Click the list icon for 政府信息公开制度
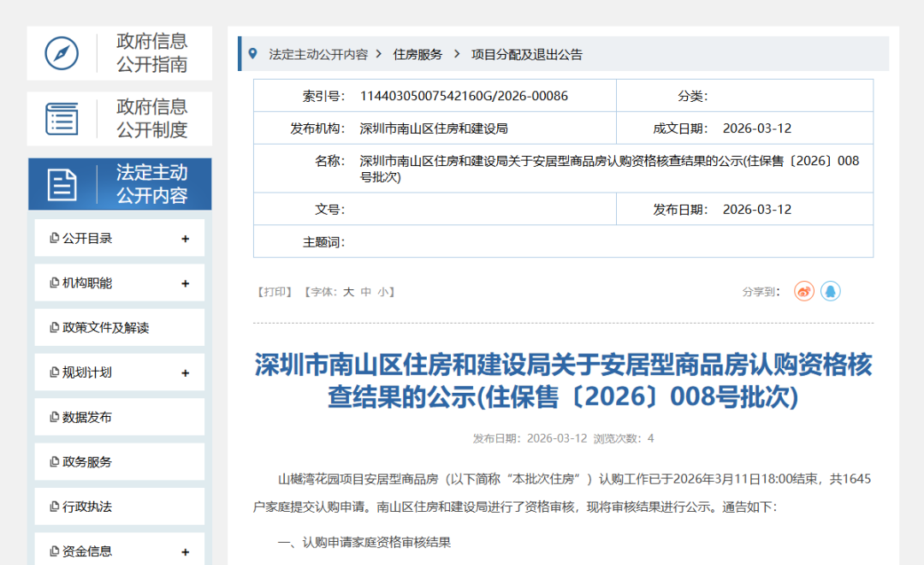The width and height of the screenshot is (924, 565). [x=62, y=118]
